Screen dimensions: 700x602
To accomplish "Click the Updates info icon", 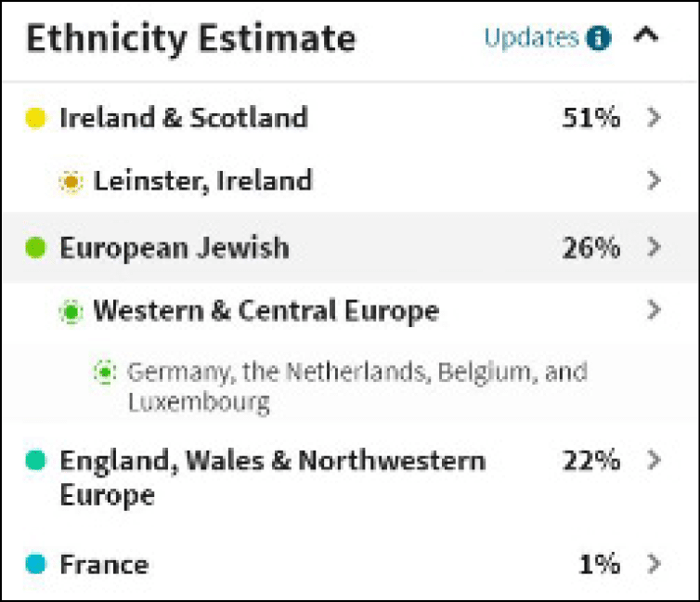I will (x=600, y=39).
